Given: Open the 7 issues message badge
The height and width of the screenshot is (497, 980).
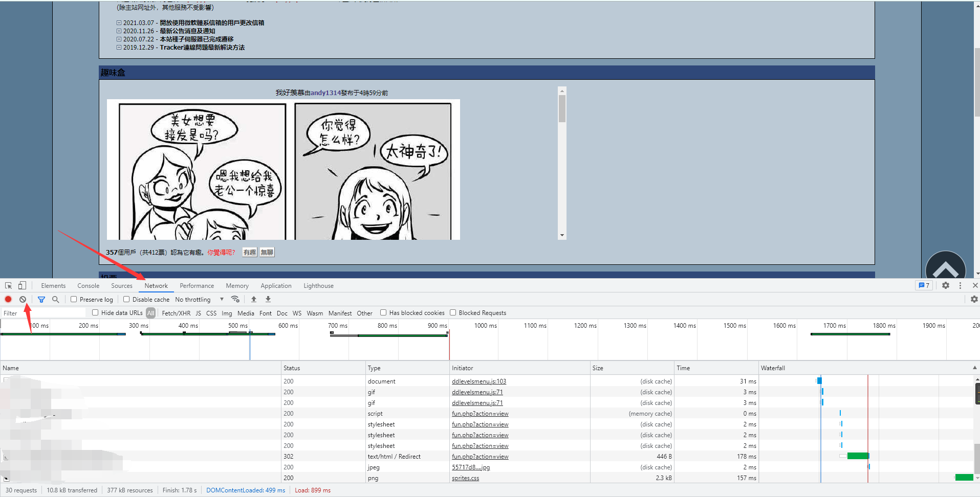Looking at the screenshot, I should (924, 285).
